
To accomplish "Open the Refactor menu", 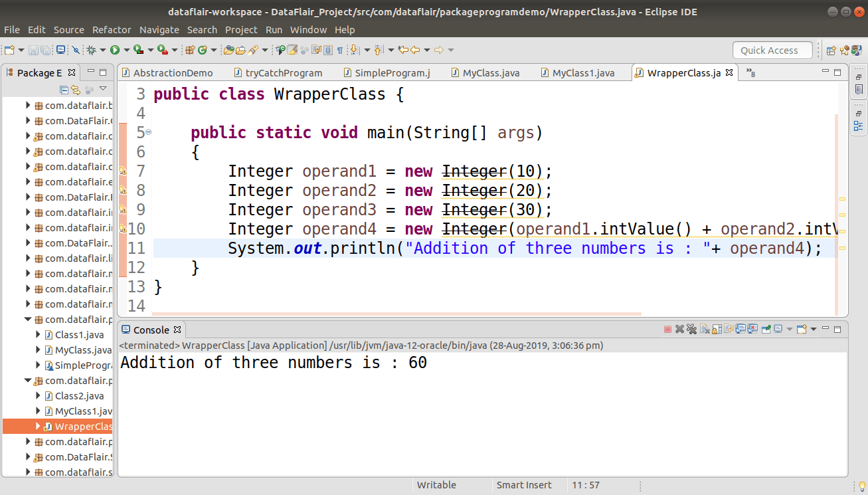I will 112,29.
